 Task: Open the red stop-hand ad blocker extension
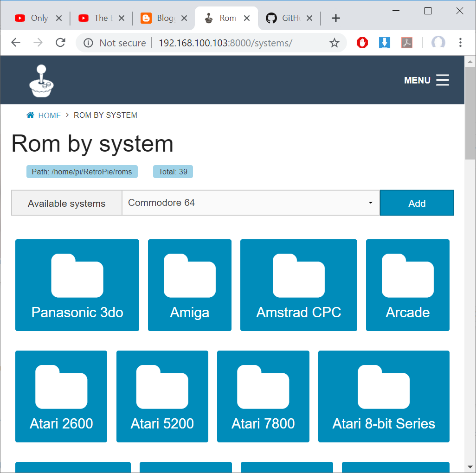[x=362, y=43]
